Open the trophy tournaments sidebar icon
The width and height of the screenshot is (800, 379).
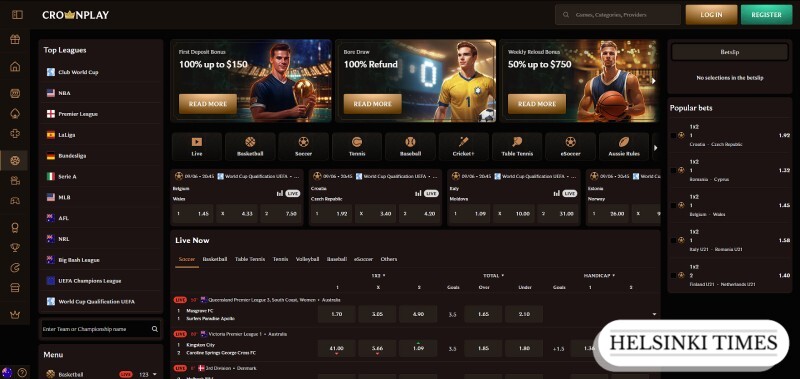click(x=15, y=247)
